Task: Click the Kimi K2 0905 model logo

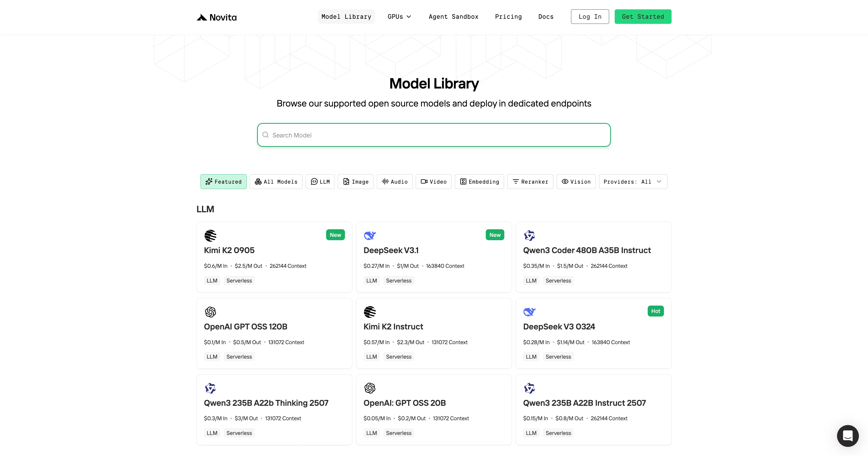Action: (210, 235)
